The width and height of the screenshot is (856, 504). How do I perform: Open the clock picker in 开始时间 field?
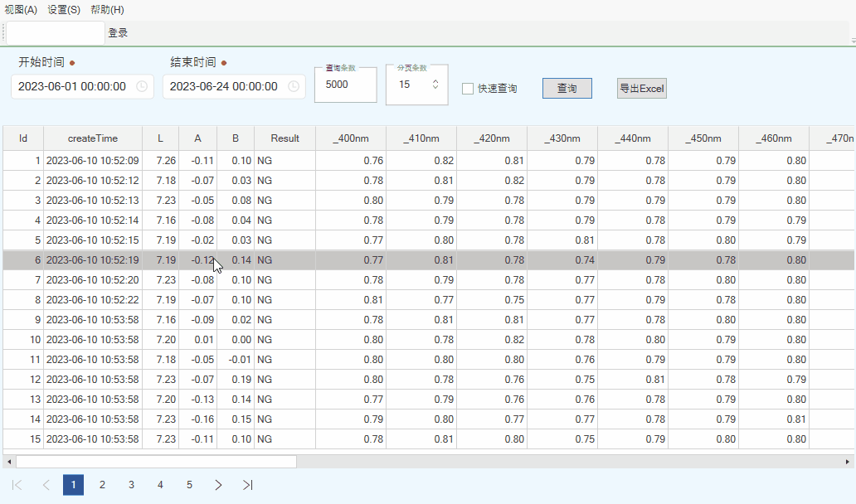tap(141, 87)
